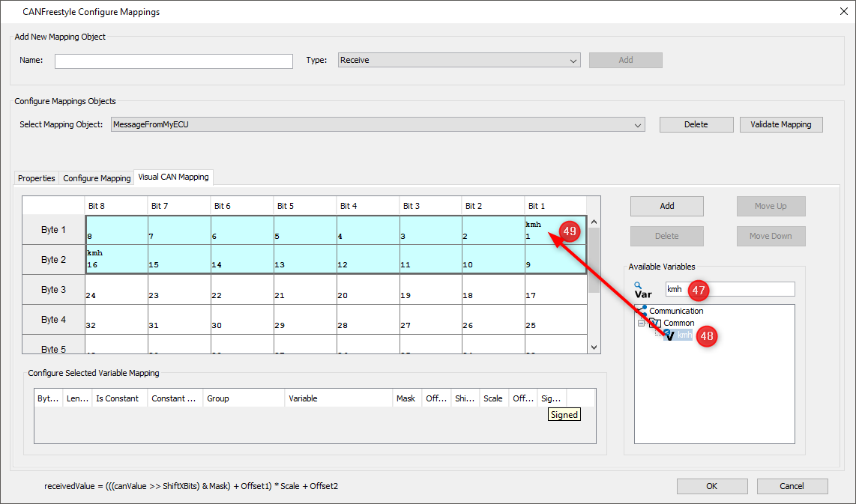Collapse the Common tree node

641,324
